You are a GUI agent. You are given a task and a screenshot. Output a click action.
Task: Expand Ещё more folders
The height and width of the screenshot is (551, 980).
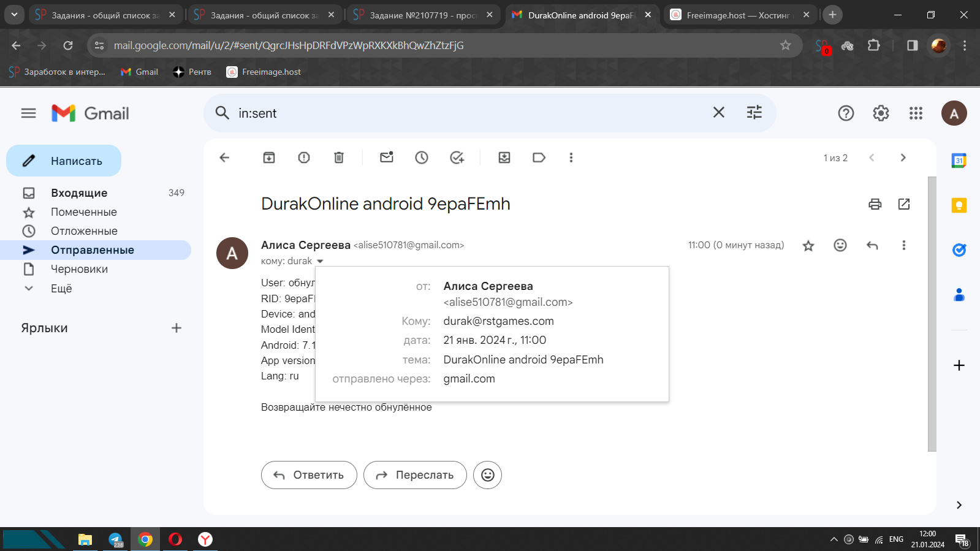pos(96,288)
